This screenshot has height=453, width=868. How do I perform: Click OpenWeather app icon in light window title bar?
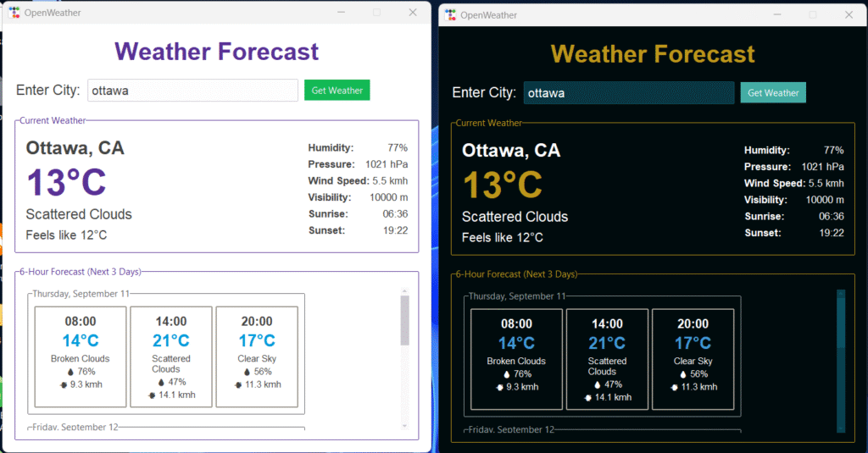14,13
